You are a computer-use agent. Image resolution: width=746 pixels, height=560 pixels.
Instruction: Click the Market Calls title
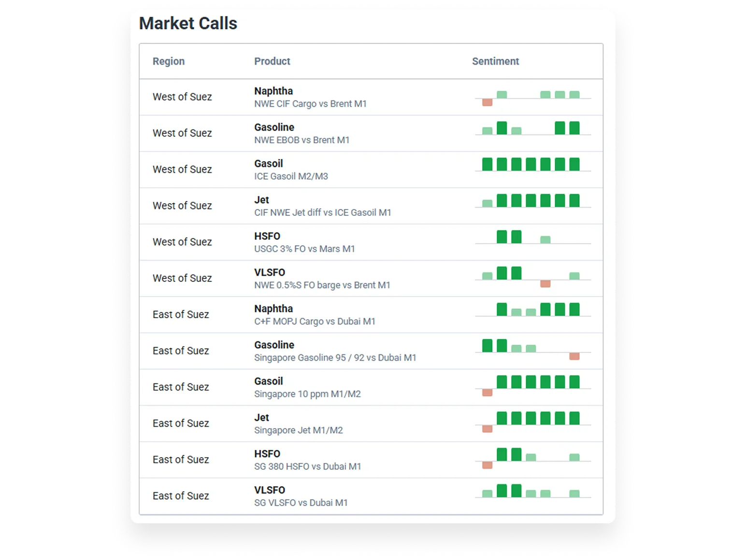(188, 23)
